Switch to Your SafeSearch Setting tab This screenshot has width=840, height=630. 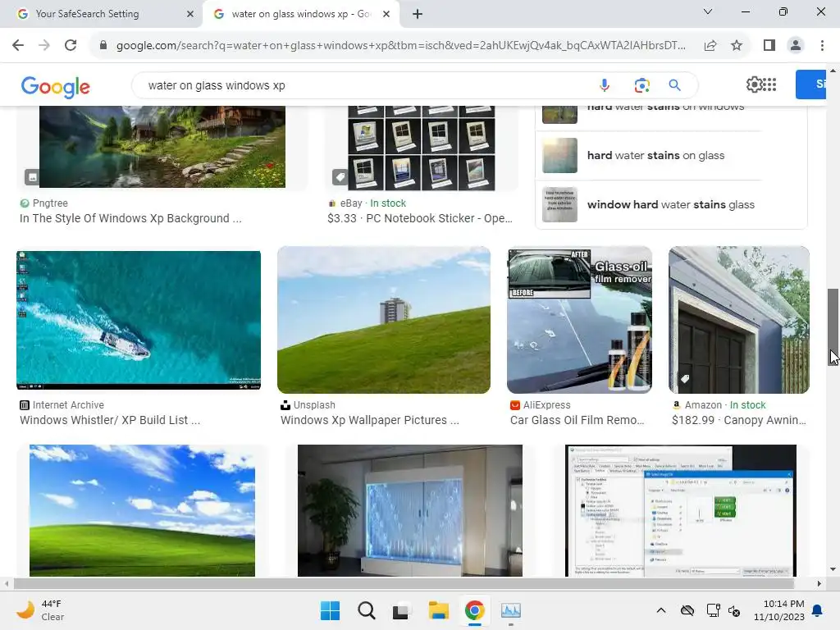(x=101, y=14)
